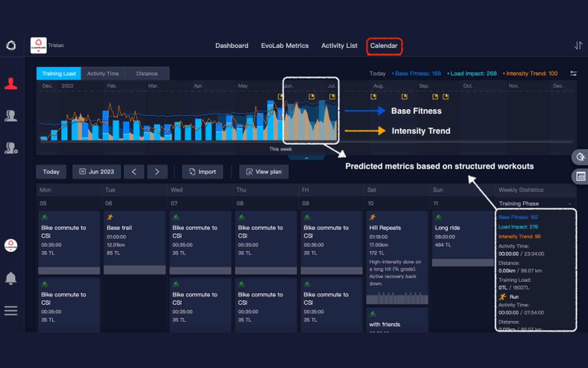
Task: Open the Hill Repeats workout card
Action: (x=397, y=258)
